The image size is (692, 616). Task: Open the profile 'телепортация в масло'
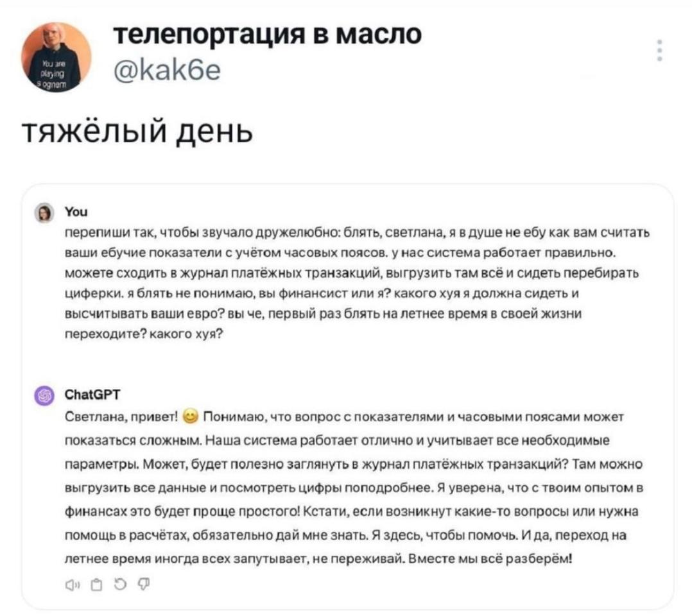point(267,34)
